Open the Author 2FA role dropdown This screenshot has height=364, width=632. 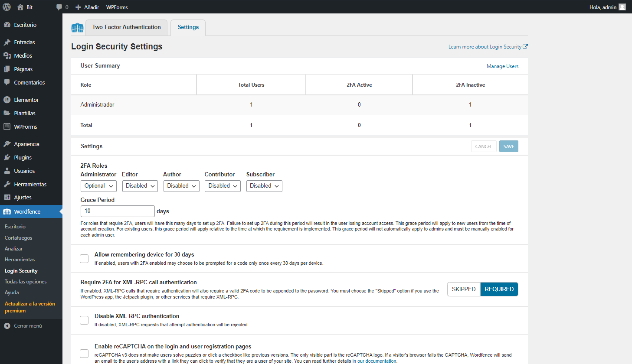pyautogui.click(x=181, y=186)
